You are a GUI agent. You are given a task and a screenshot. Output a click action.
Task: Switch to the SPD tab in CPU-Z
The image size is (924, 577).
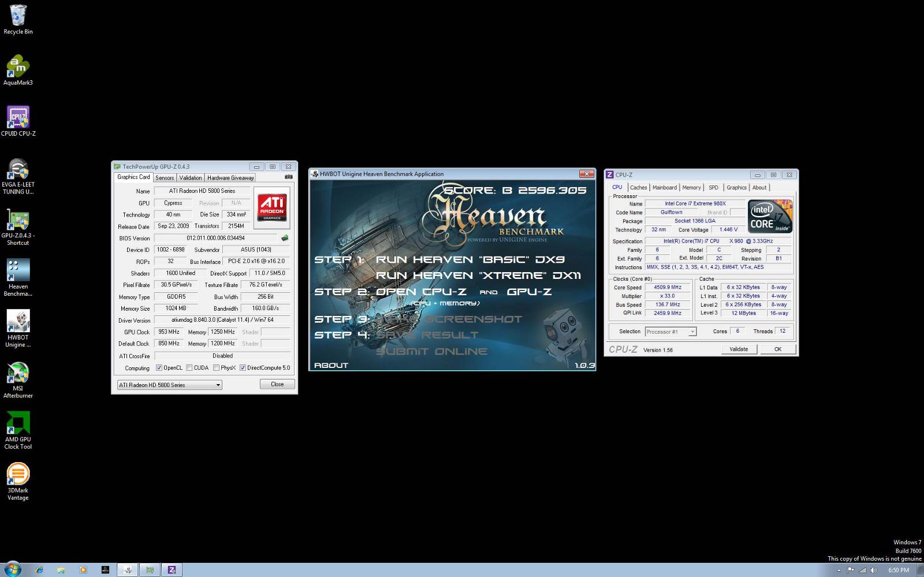coord(713,187)
